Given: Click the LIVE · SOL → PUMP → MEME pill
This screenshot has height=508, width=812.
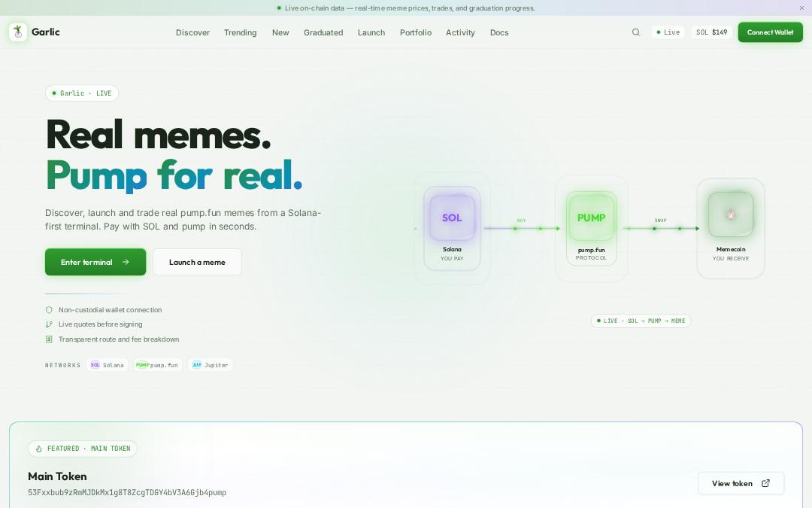Looking at the screenshot, I should click(641, 321).
